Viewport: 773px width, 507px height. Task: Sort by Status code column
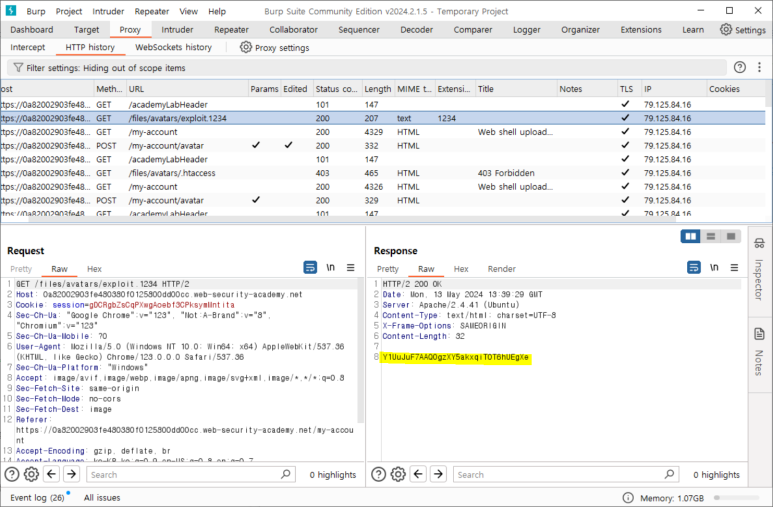337,89
